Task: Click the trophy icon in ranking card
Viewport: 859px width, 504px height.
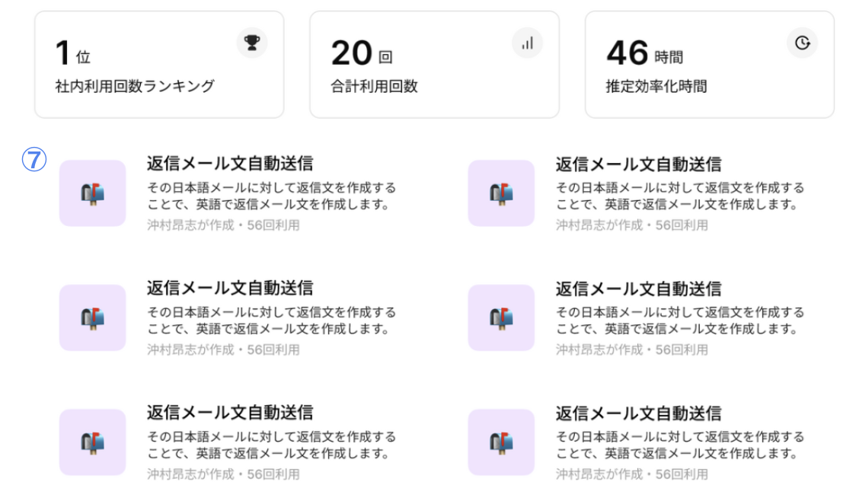Action: pos(252,43)
